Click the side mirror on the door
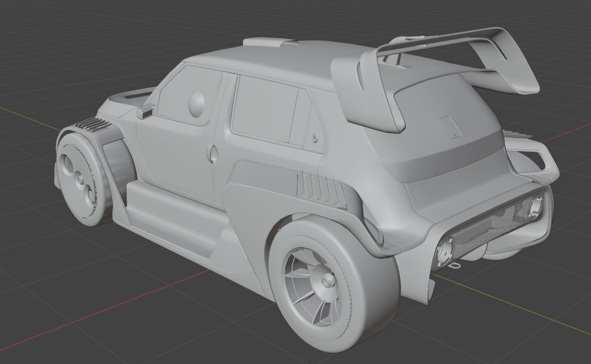Image resolution: width=591 pixels, height=364 pixels. click(x=146, y=111)
